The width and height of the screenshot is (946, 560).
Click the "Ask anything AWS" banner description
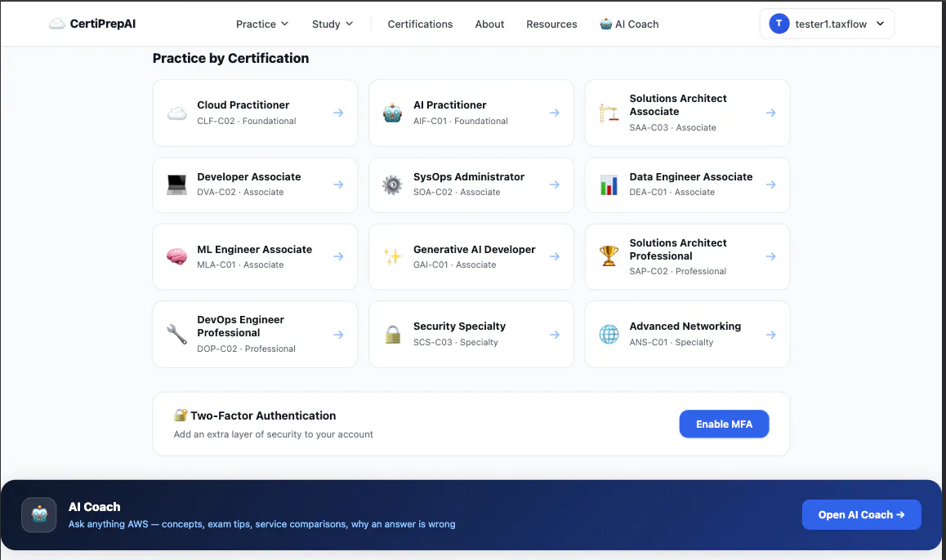coord(262,524)
